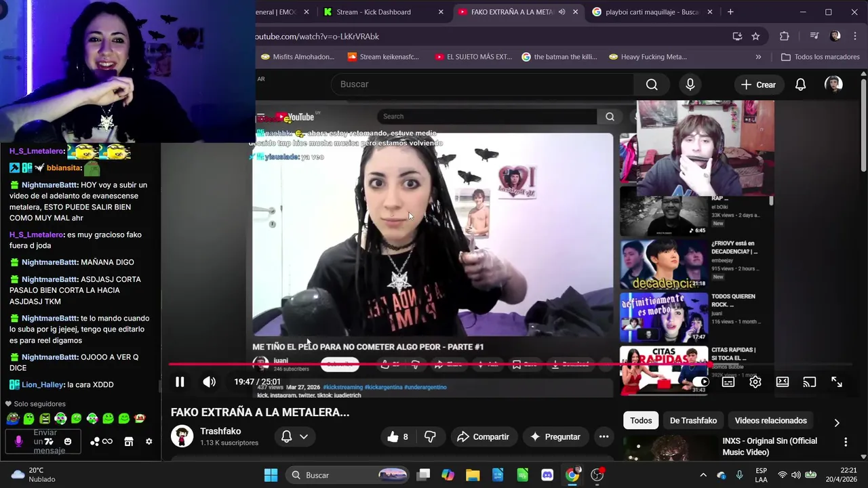Viewport: 868px width, 488px height.
Task: Open Misfits Almohadon bookmark
Action: [x=298, y=57]
